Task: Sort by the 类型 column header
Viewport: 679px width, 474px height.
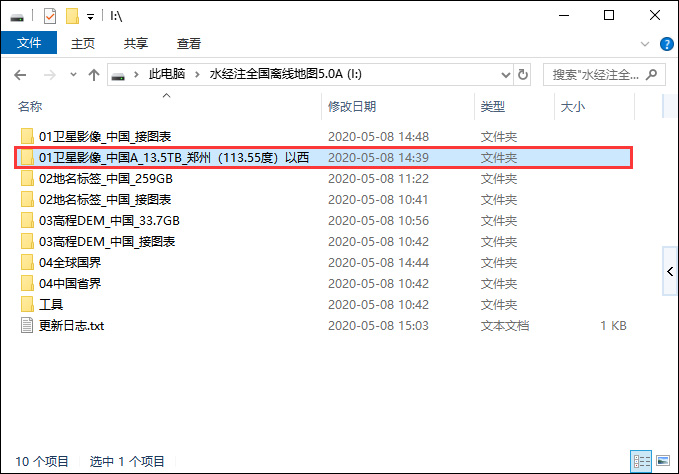Action: click(x=492, y=106)
